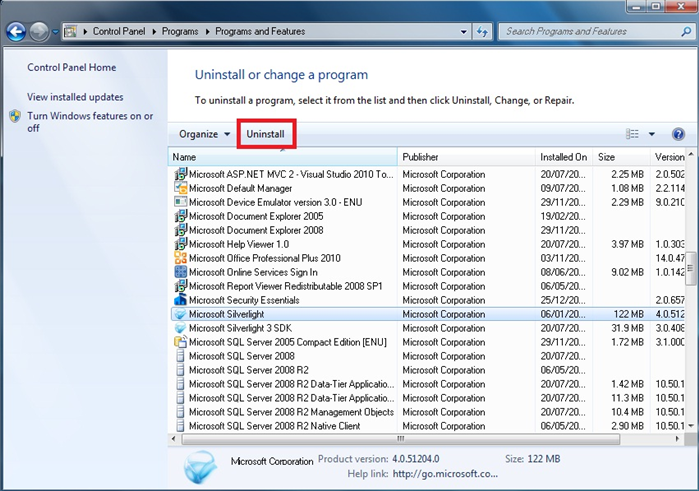699x491 pixels.
Task: Open the recent pages dropdown arrow
Action: click(55, 32)
